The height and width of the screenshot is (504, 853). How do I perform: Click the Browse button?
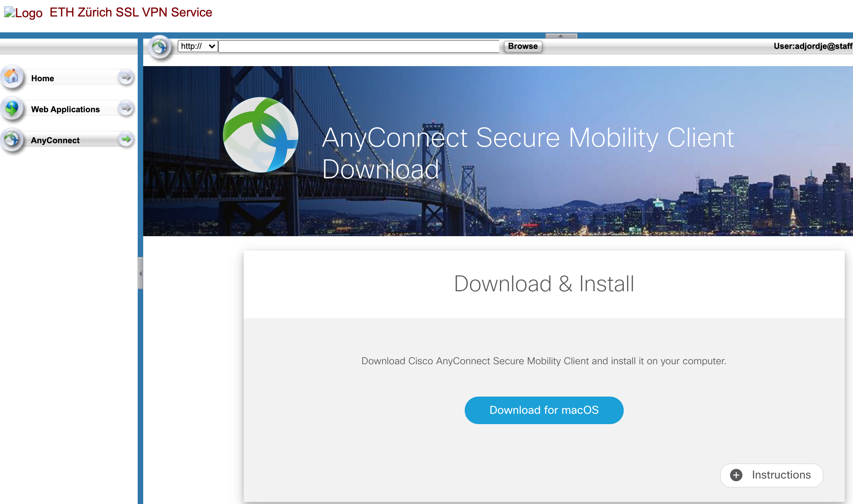click(523, 46)
